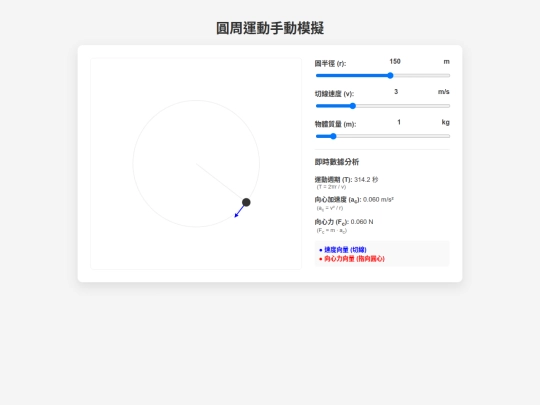Click the dark ball on the circle
The image size is (540, 405).
click(246, 202)
